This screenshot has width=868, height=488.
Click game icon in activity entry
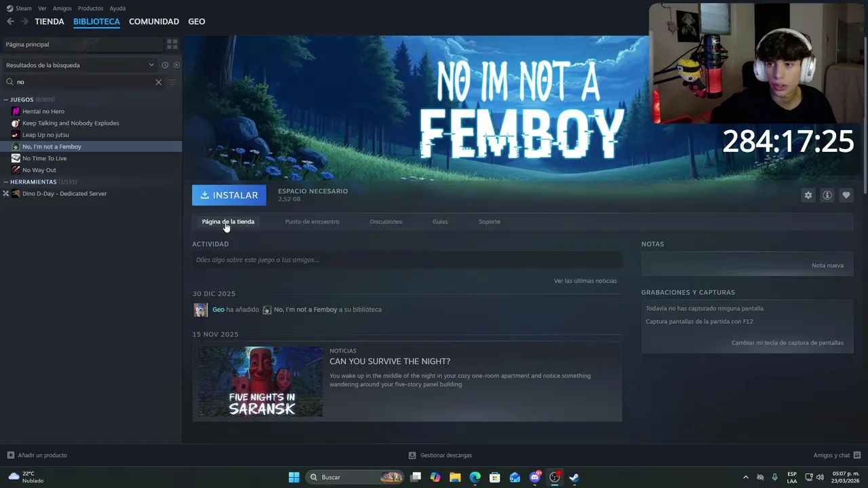(267, 310)
